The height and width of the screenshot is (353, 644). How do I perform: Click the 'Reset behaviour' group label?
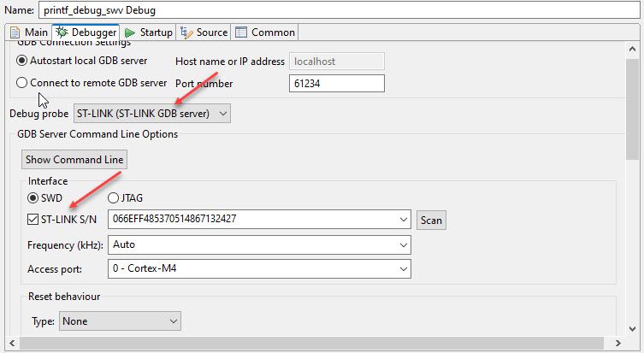coord(64,297)
